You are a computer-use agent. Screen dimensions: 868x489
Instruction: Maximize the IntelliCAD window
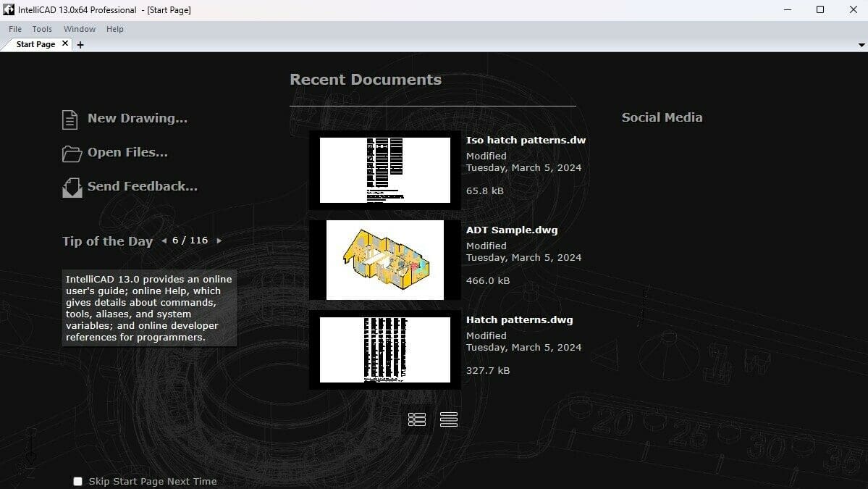click(819, 10)
